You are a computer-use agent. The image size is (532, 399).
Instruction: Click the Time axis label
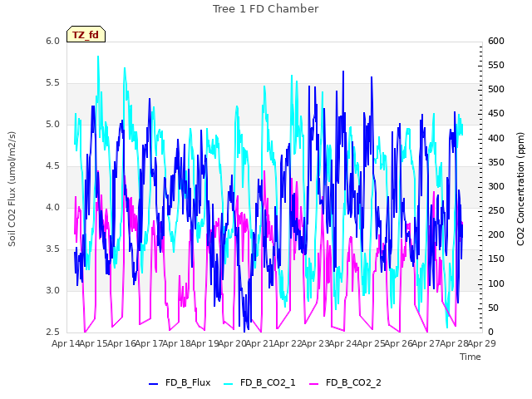pyautogui.click(x=470, y=357)
